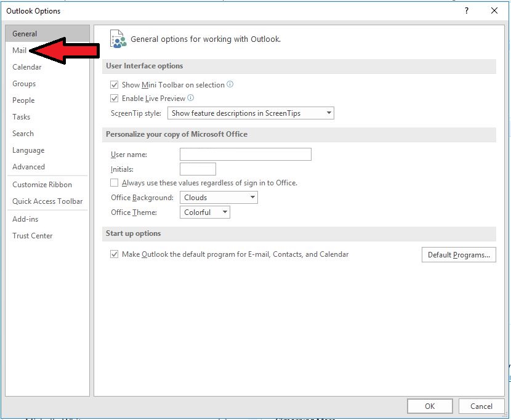
Task: Click the Help question mark icon
Action: (467, 10)
